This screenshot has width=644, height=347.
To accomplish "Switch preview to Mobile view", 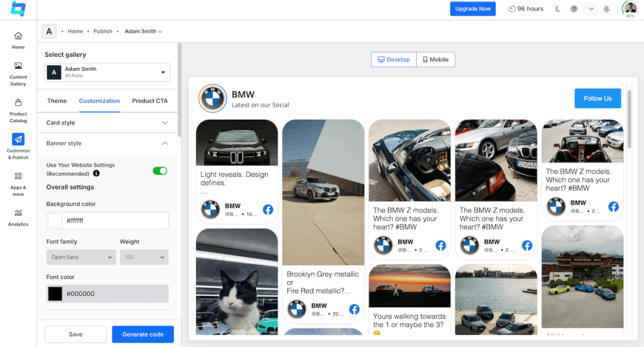I will [436, 60].
